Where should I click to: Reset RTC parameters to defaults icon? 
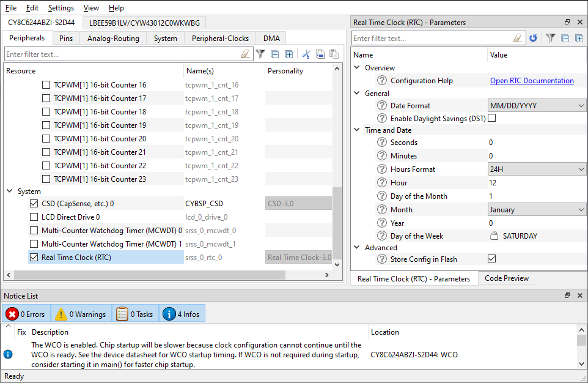[533, 38]
